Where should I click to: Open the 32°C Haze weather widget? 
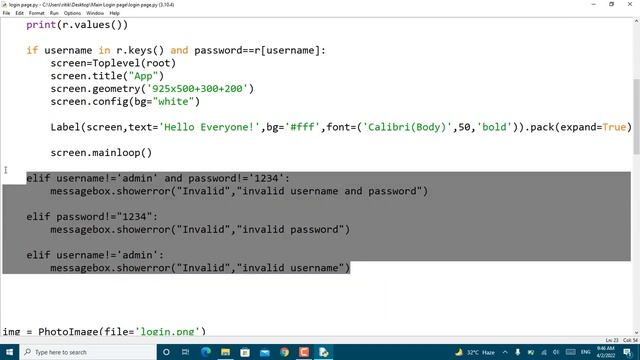[475, 352]
